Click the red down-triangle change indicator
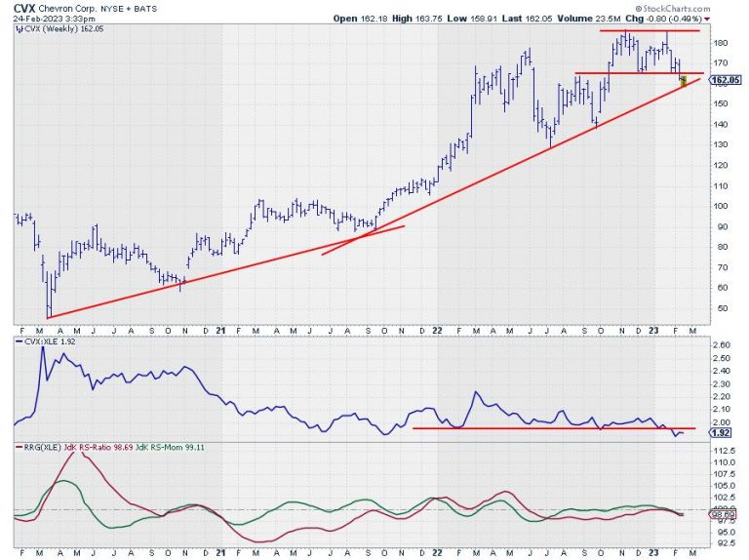The height and width of the screenshot is (560, 749). pyautogui.click(x=707, y=20)
